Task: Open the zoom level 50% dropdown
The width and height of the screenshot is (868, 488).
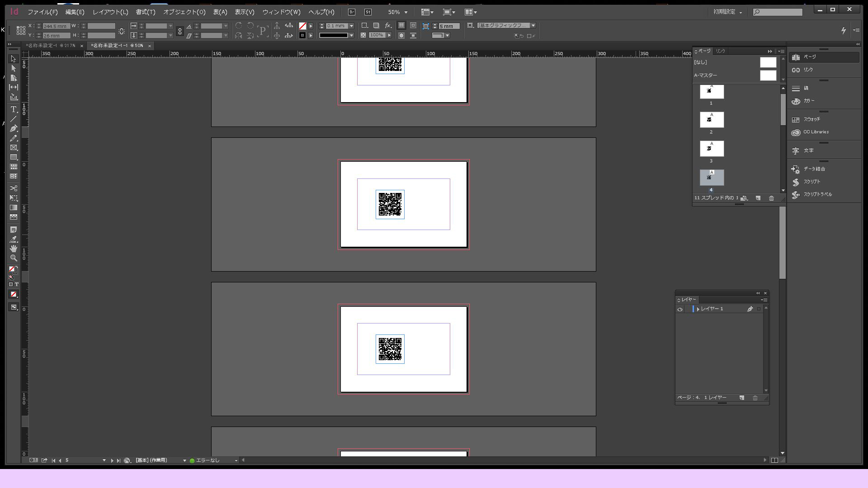Action: [406, 12]
